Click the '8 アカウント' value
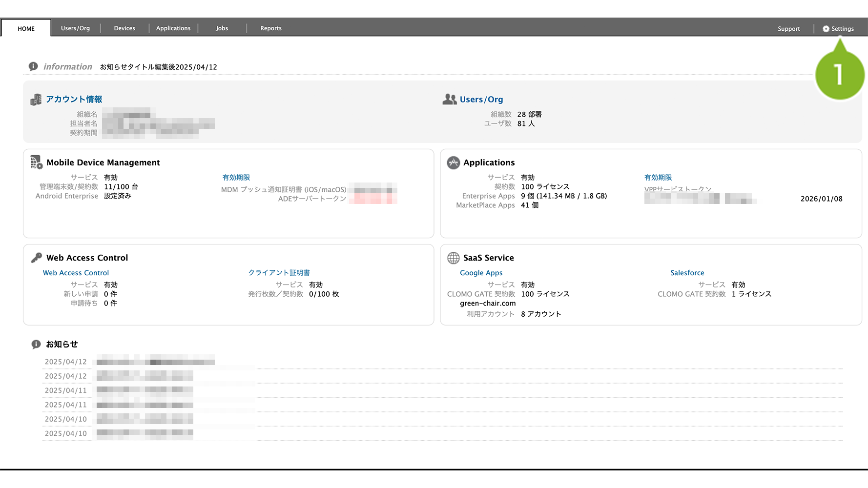The height and width of the screenshot is (488, 868). (x=541, y=314)
